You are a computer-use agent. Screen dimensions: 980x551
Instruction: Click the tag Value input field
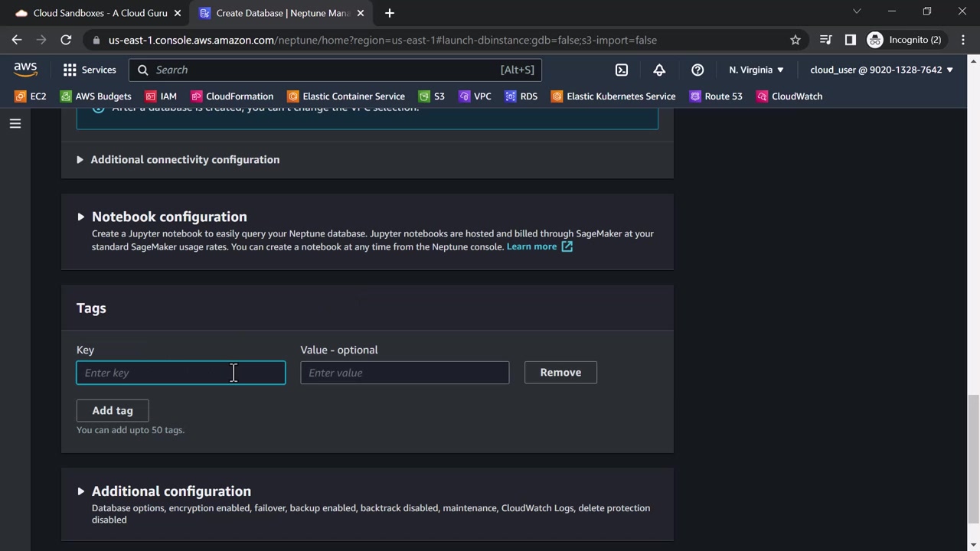click(x=404, y=373)
